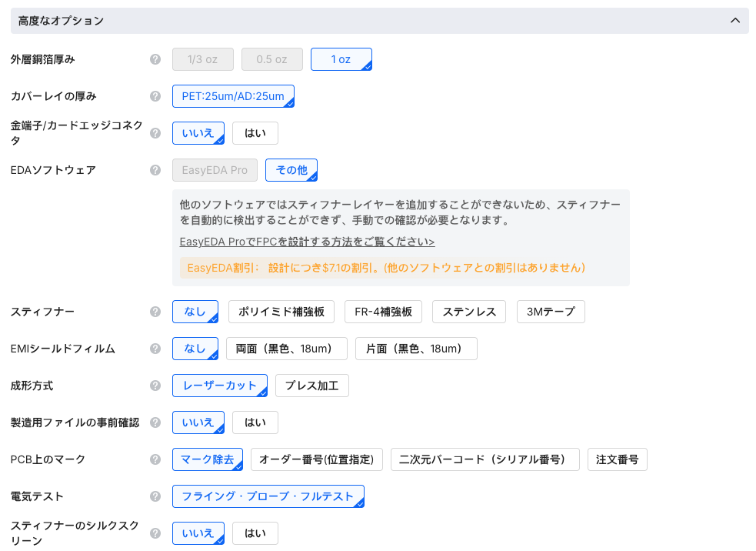Screen dimensions: 756x551
Task: Click help icon for EMIシールドフィルム
Action: click(x=155, y=349)
